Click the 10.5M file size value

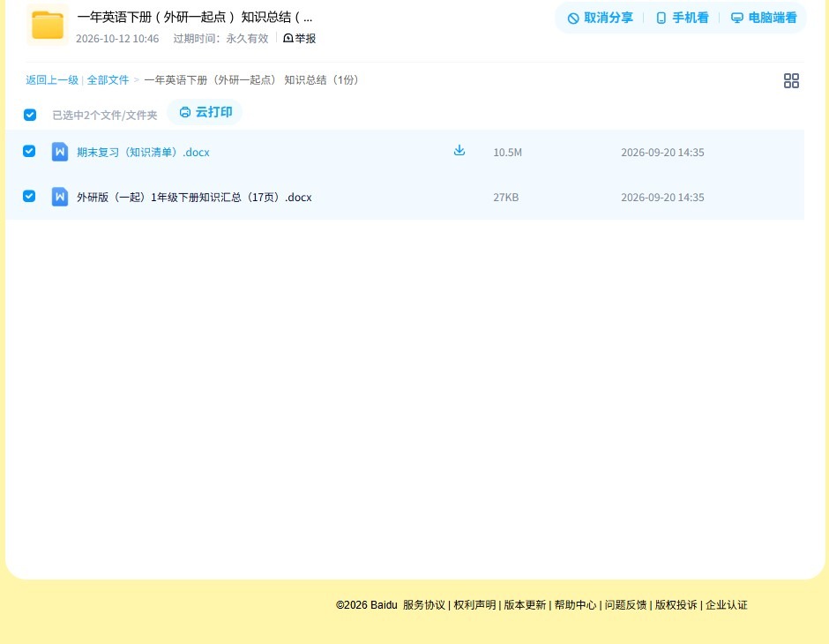(508, 153)
